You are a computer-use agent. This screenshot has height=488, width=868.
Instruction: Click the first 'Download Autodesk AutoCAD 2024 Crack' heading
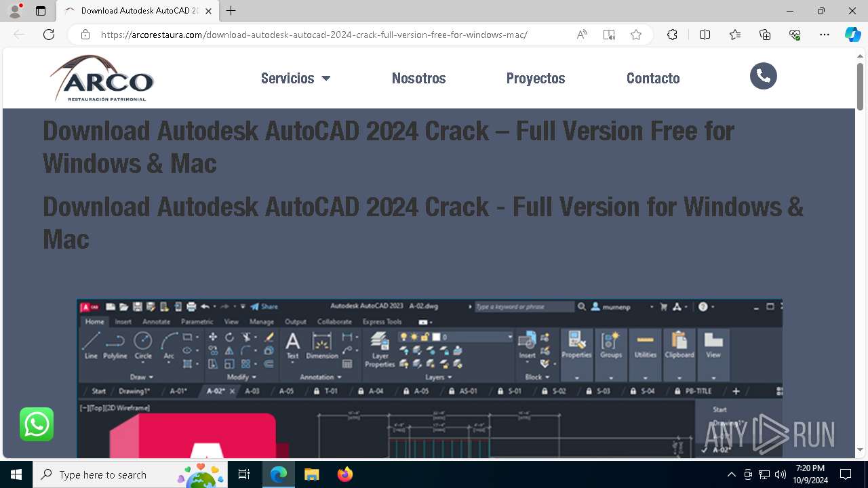[x=389, y=146]
